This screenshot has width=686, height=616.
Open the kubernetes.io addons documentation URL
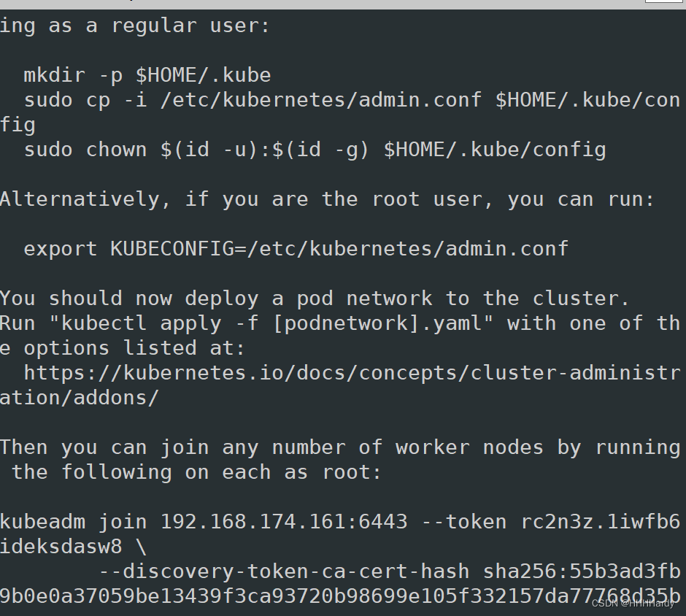(x=352, y=373)
